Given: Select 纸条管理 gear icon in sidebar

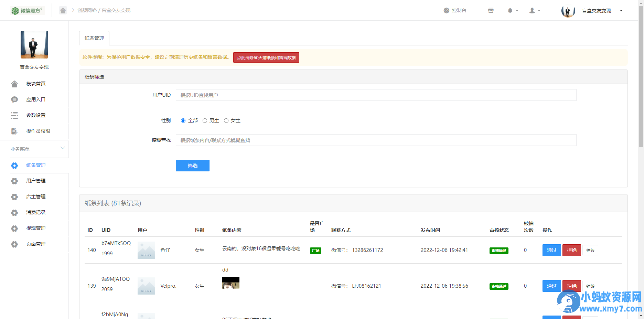Looking at the screenshot, I should coord(14,165).
